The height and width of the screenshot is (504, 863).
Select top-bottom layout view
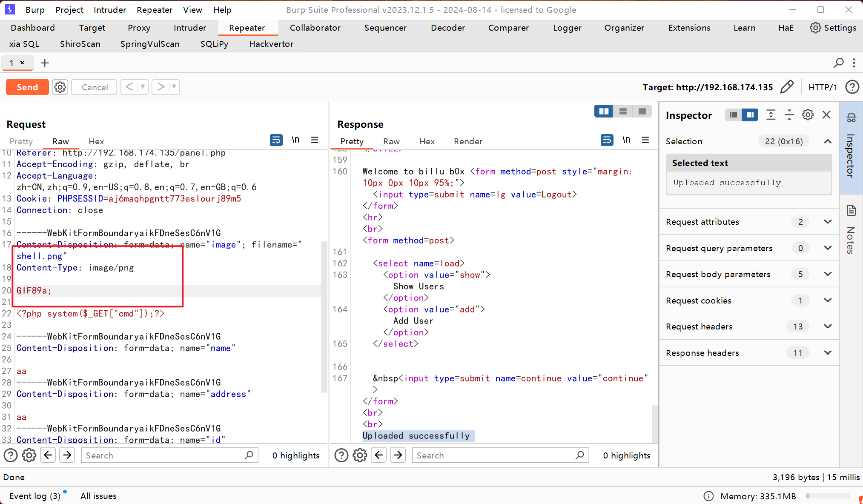point(623,111)
